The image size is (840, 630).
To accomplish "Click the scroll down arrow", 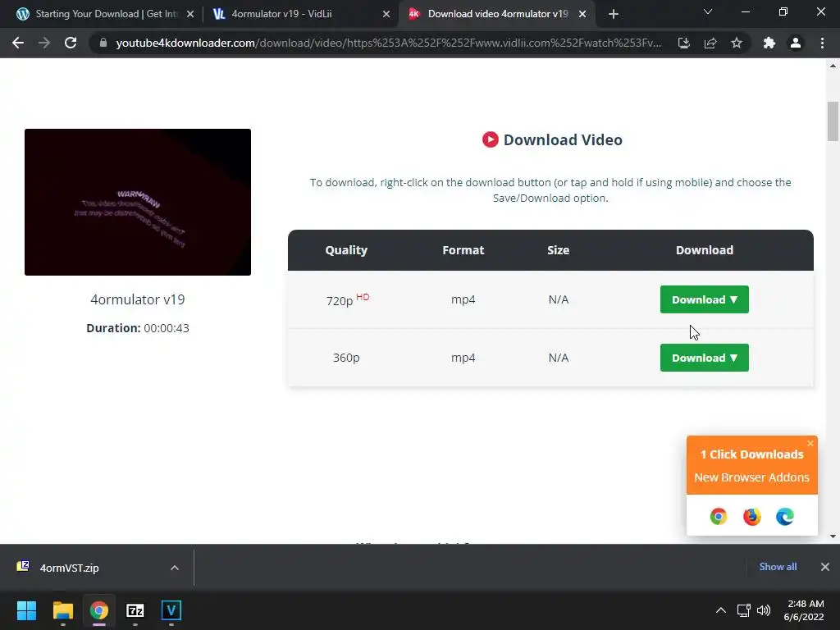I will 833,536.
